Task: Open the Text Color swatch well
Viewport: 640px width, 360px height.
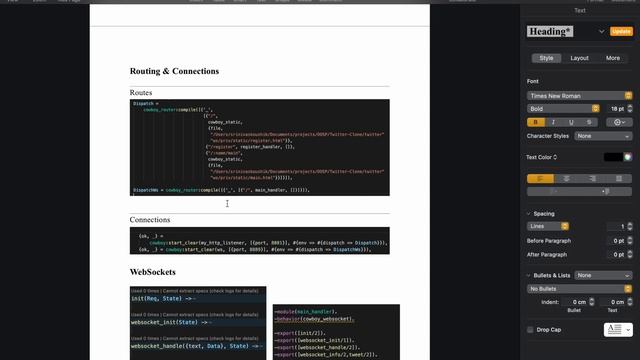Action: coord(613,157)
